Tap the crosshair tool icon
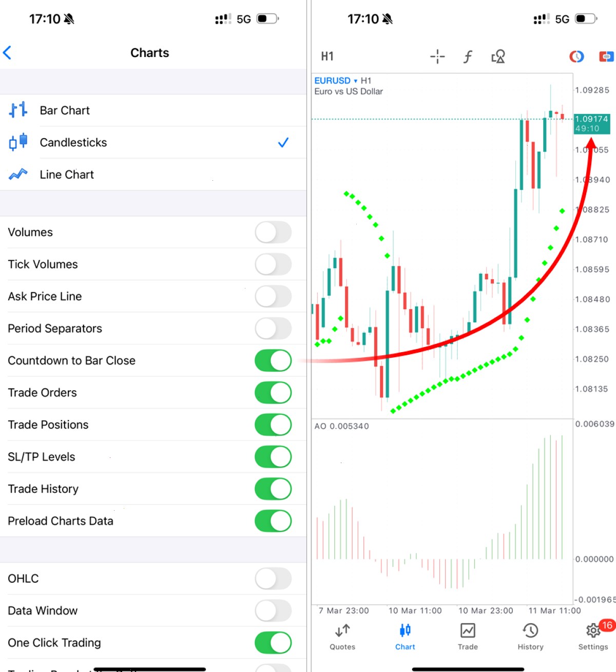 (x=437, y=56)
